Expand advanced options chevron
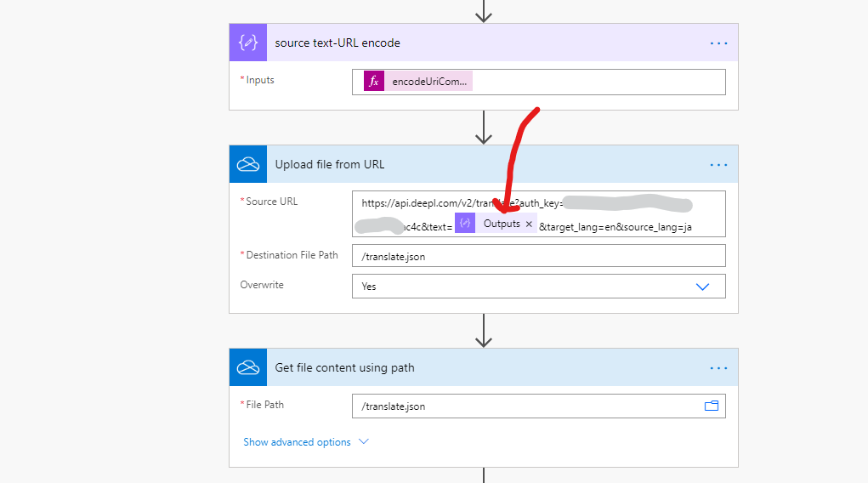 364,441
